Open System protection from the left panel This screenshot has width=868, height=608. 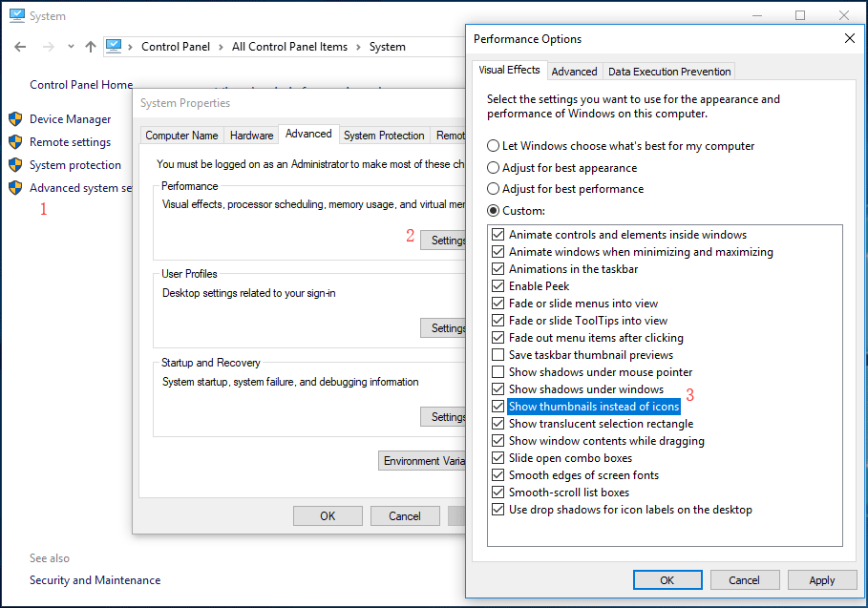pos(74,164)
